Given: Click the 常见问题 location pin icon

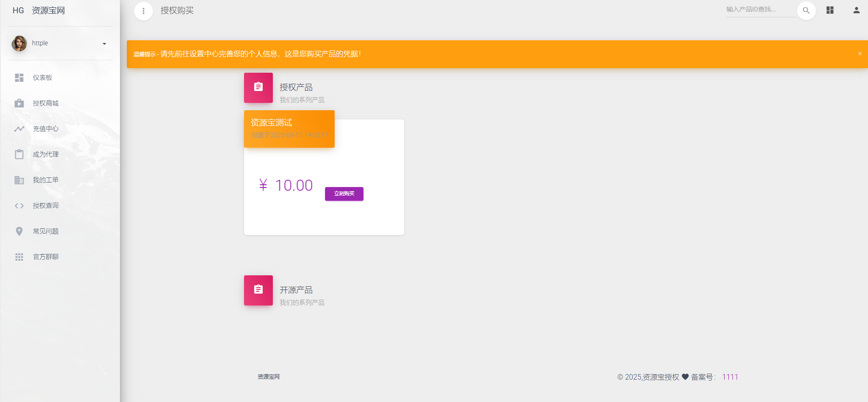Looking at the screenshot, I should (19, 231).
